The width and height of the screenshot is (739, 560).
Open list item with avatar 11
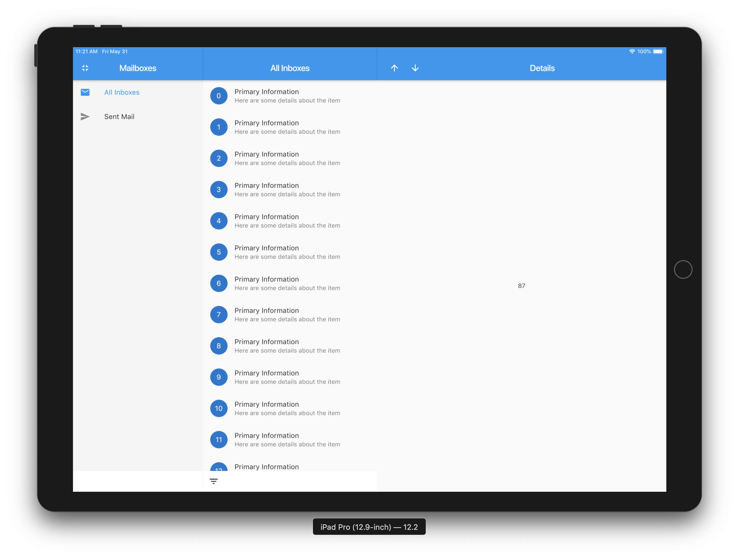290,440
